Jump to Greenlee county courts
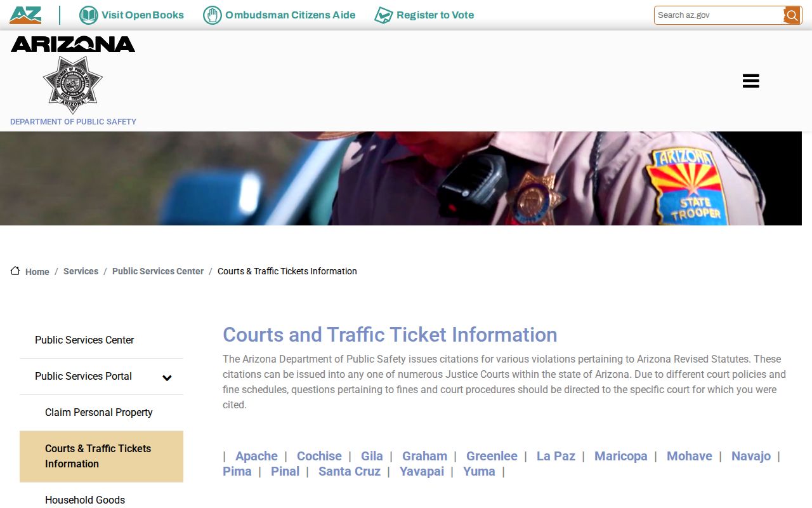 tap(492, 456)
